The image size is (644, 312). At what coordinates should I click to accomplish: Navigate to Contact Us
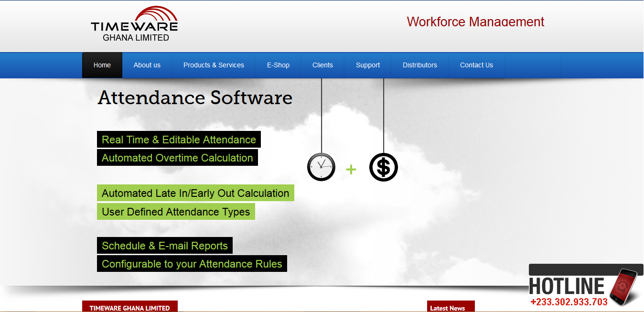click(x=476, y=65)
